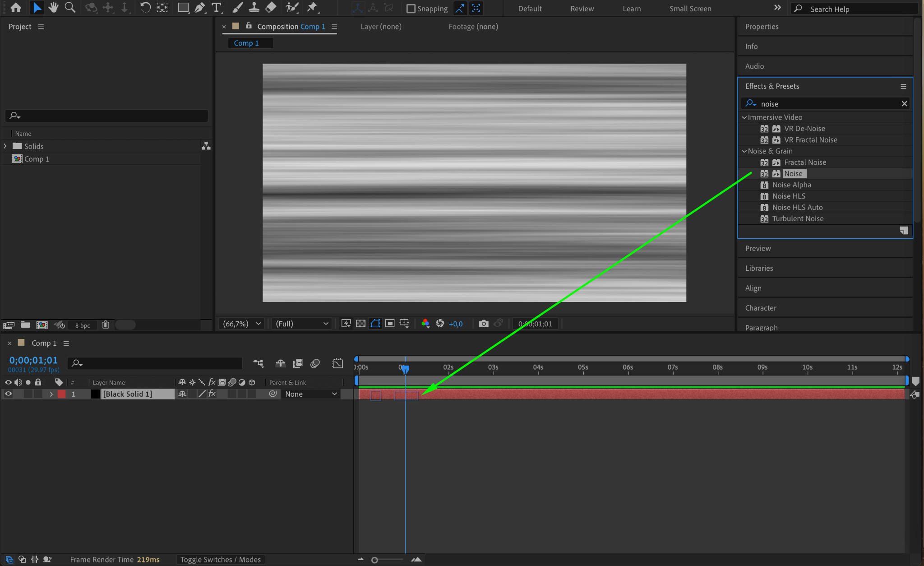
Task: Select the Fractal Noise effect
Action: [x=805, y=162]
